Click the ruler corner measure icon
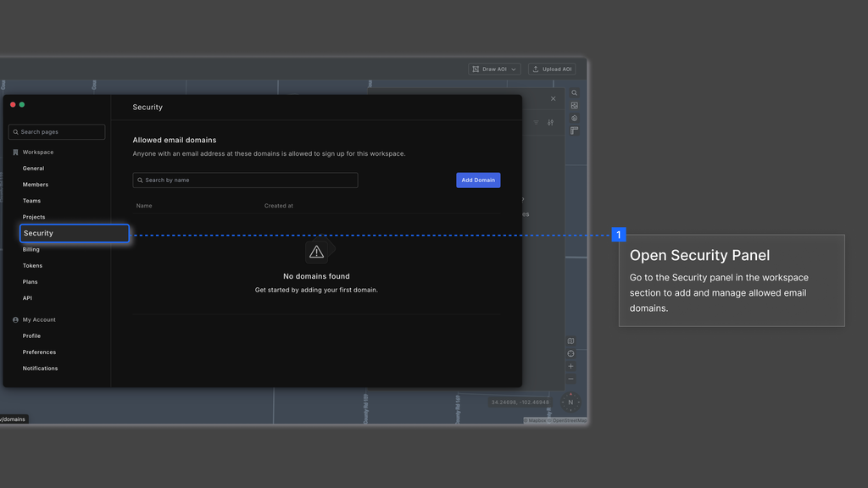Viewport: 868px width, 488px height. 575,130
